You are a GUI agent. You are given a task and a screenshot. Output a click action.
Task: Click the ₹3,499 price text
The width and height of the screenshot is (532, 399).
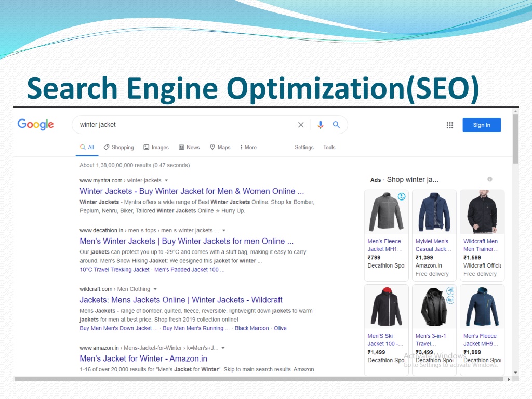[x=424, y=352]
